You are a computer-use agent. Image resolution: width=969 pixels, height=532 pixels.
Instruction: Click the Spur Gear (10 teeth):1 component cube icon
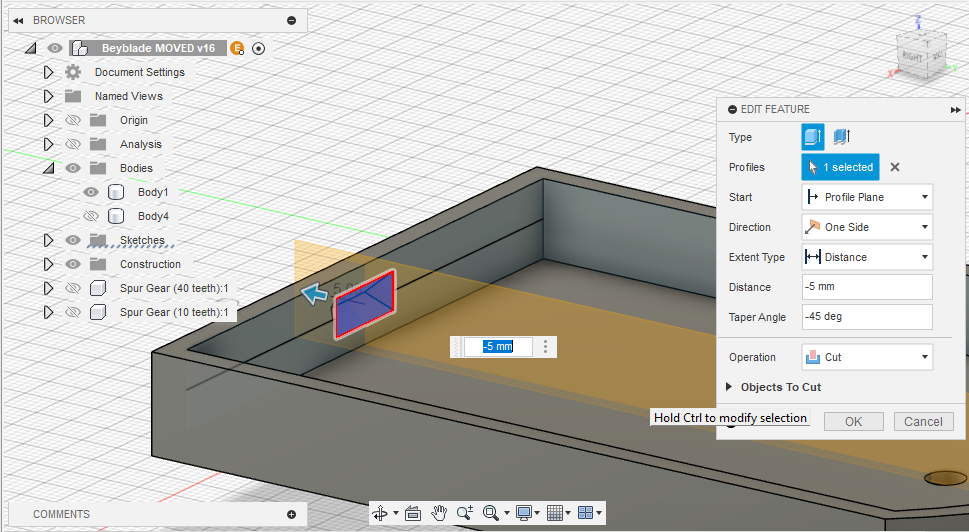[x=98, y=313]
